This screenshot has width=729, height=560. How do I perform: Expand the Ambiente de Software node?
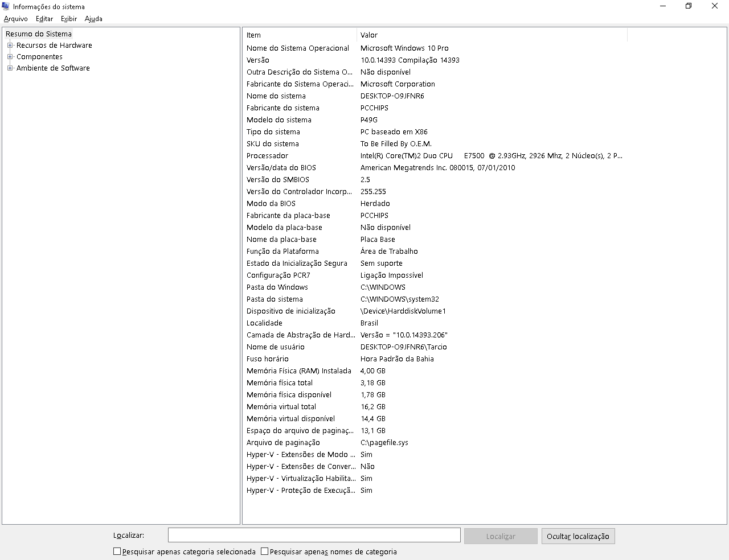pos(10,68)
